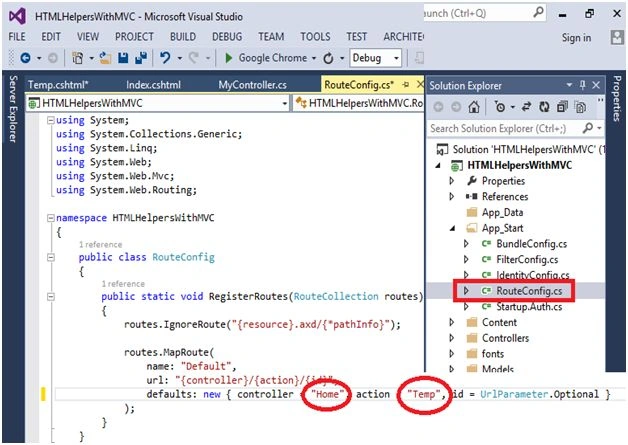The width and height of the screenshot is (628, 445).
Task: Select the App_Data folder
Action: pyautogui.click(x=502, y=212)
